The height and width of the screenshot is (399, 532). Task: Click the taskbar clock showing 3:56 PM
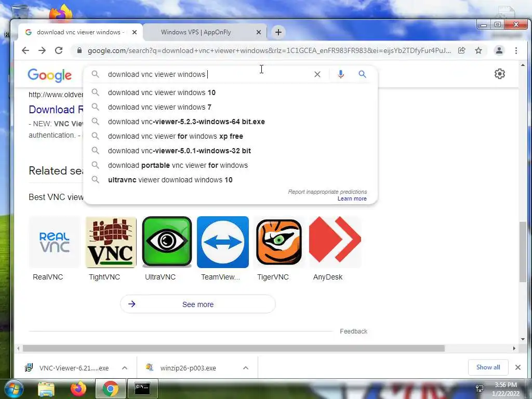pyautogui.click(x=506, y=389)
